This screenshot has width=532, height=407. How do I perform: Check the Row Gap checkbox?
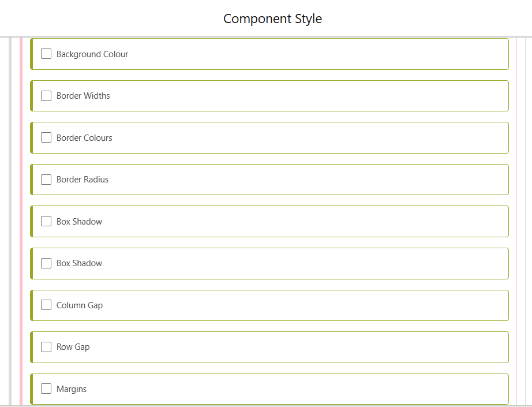click(46, 347)
